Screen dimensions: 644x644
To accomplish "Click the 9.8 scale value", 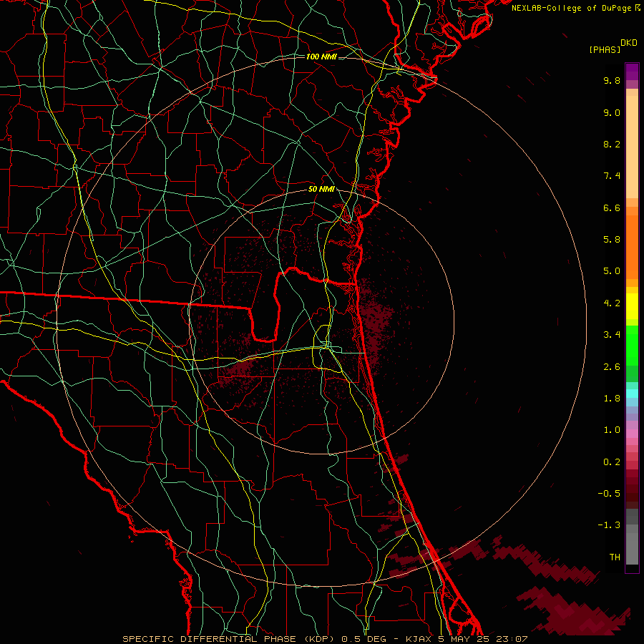I will click(612, 80).
